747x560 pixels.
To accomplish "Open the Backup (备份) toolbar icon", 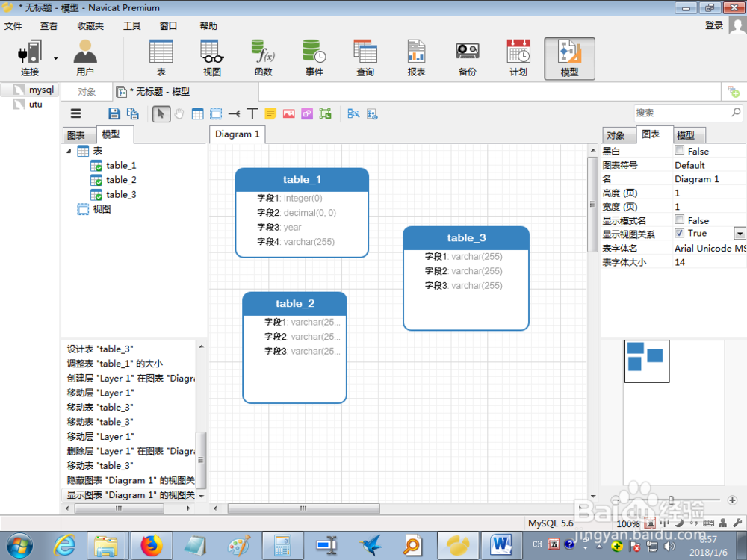I will (x=468, y=58).
